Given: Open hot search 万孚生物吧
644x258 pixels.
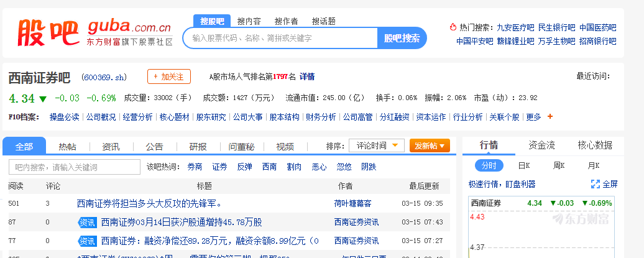Looking at the screenshot, I should [557, 41].
